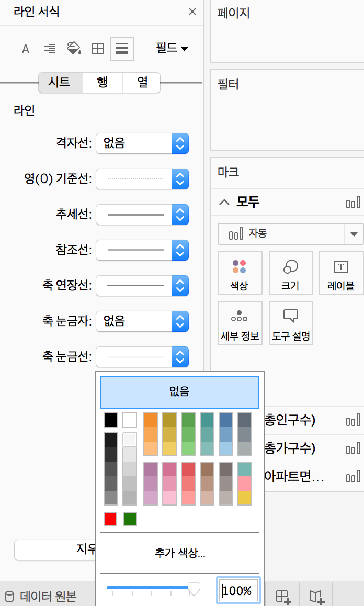
Task: Open the 영(0) 기준선 dropdown
Action: [142, 179]
